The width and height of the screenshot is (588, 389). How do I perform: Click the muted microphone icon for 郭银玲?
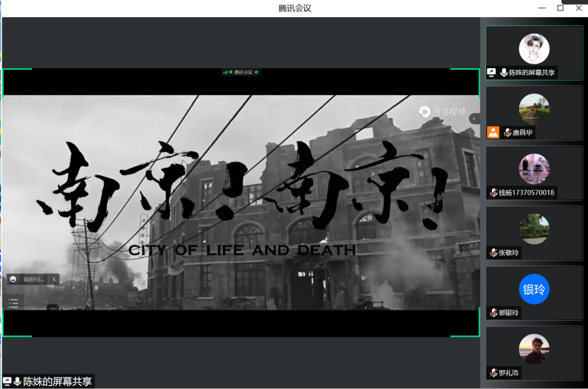(x=493, y=313)
